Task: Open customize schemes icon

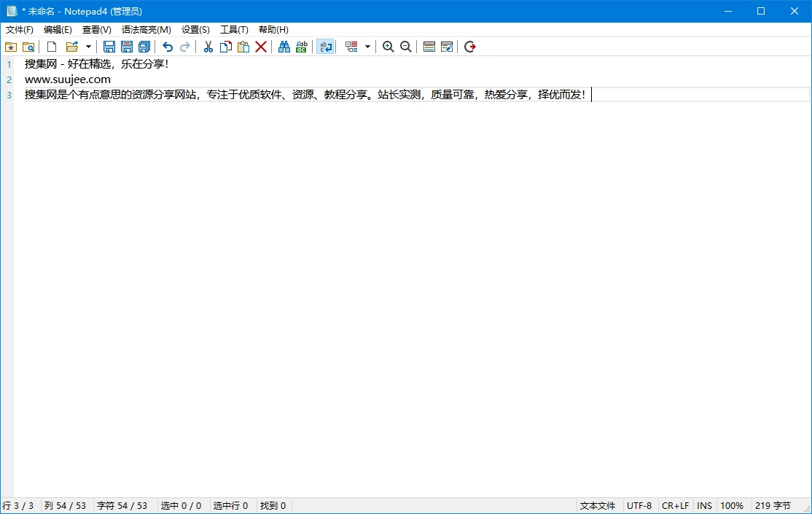Action: pos(447,47)
